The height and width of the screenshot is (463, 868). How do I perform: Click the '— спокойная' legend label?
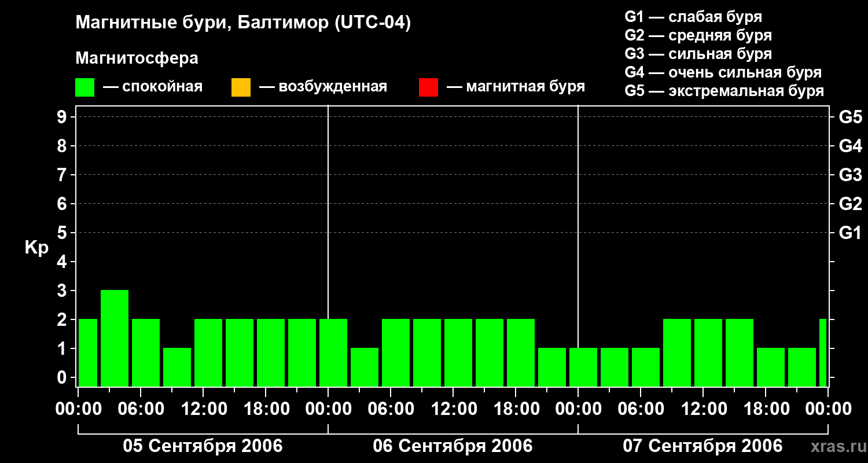tap(153, 87)
